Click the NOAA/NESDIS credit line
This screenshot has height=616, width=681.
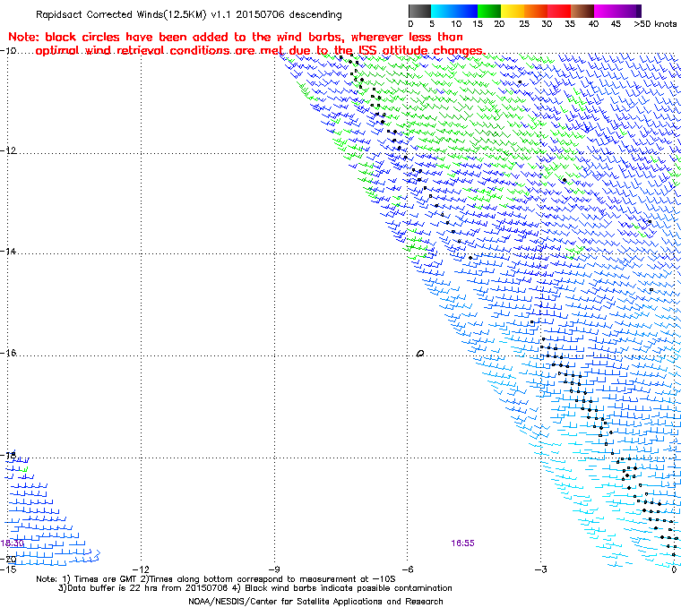[315, 602]
